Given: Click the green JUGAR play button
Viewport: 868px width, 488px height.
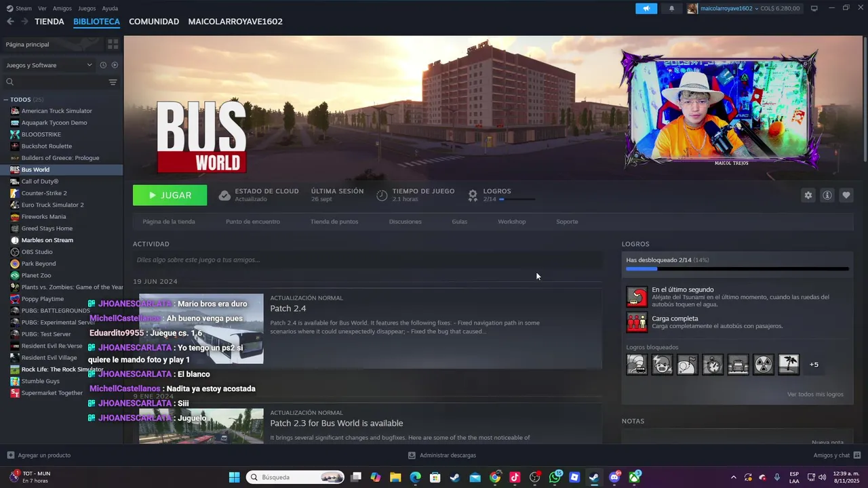Looking at the screenshot, I should click(x=170, y=195).
